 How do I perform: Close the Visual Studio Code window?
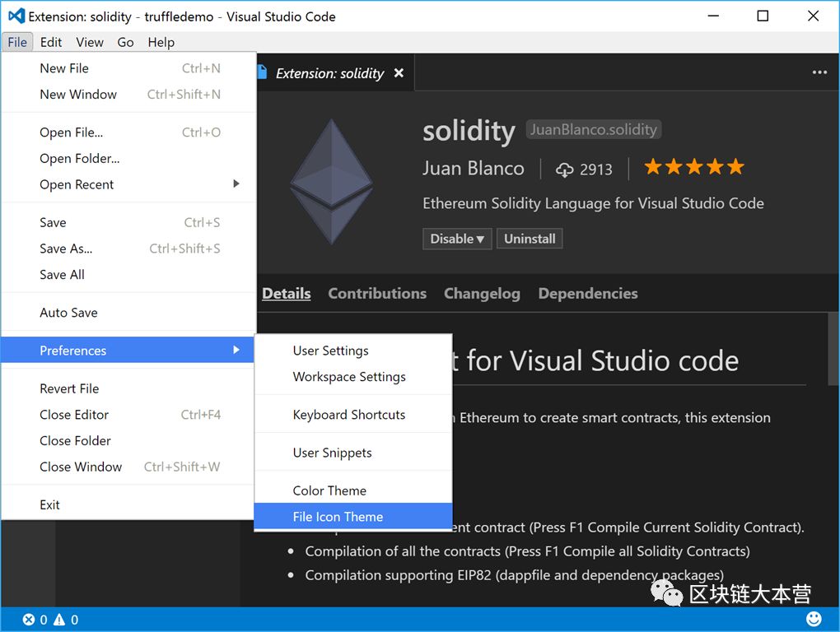pos(813,16)
